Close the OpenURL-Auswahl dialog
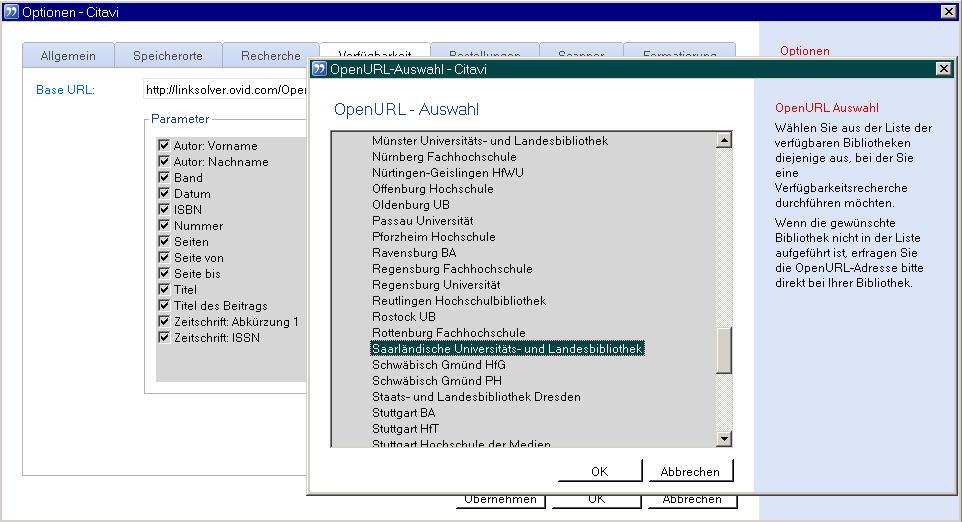 944,69
